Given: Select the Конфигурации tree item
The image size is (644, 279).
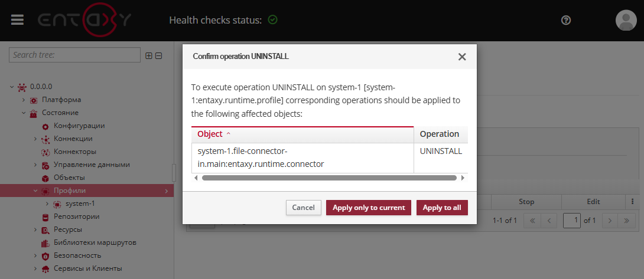Looking at the screenshot, I should (79, 126).
